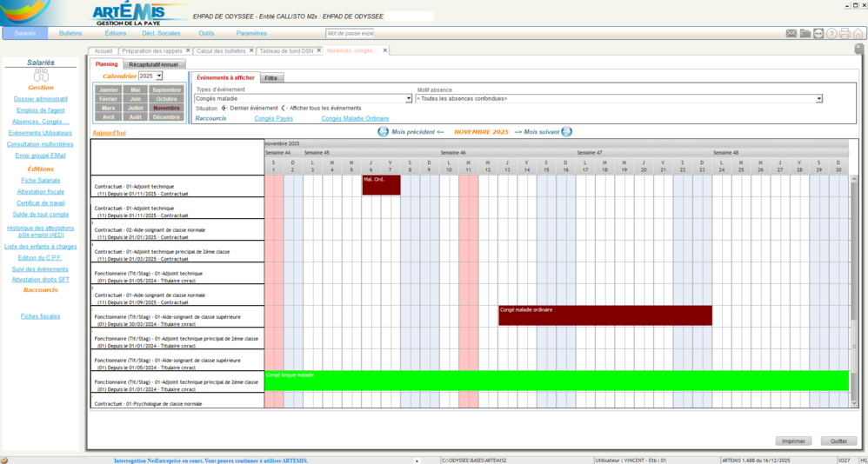Open the 'Congés Payés' shortcut link
Screen dimensions: 868x464
273,118
